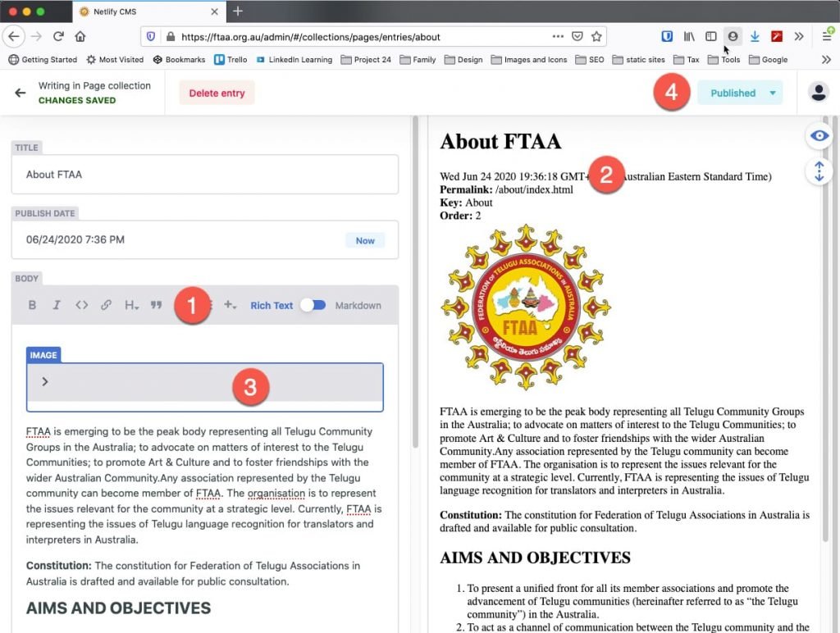Apply bold formatting in body editor
Image resolution: width=840 pixels, height=633 pixels.
(33, 305)
